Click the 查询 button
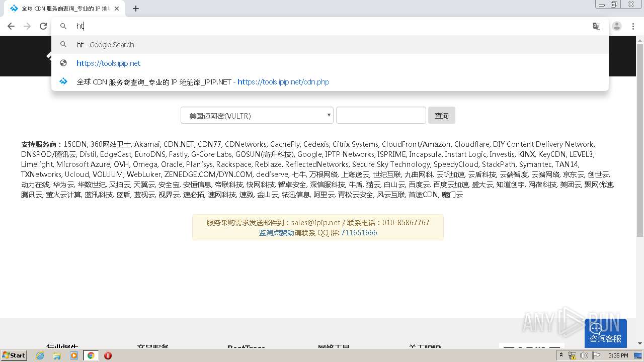This screenshot has width=644, height=362. pos(442,115)
